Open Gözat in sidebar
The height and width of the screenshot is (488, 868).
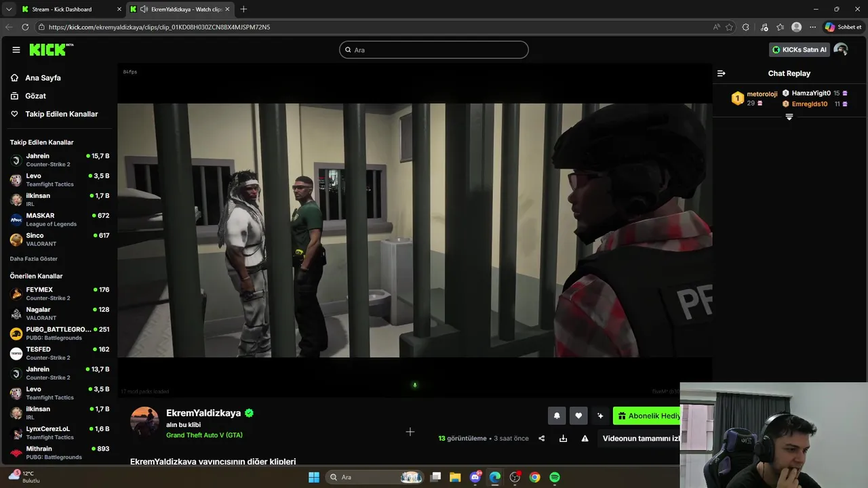pos(36,96)
